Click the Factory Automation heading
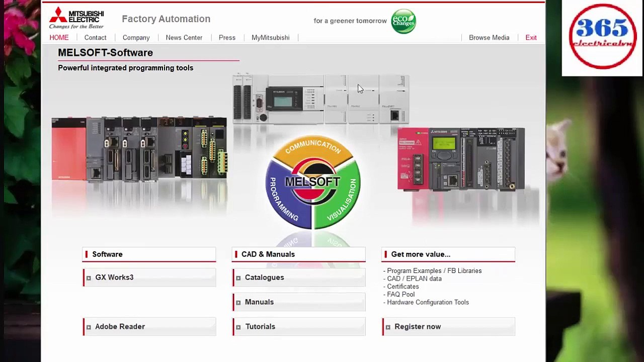This screenshot has height=362, width=644. coord(166,19)
